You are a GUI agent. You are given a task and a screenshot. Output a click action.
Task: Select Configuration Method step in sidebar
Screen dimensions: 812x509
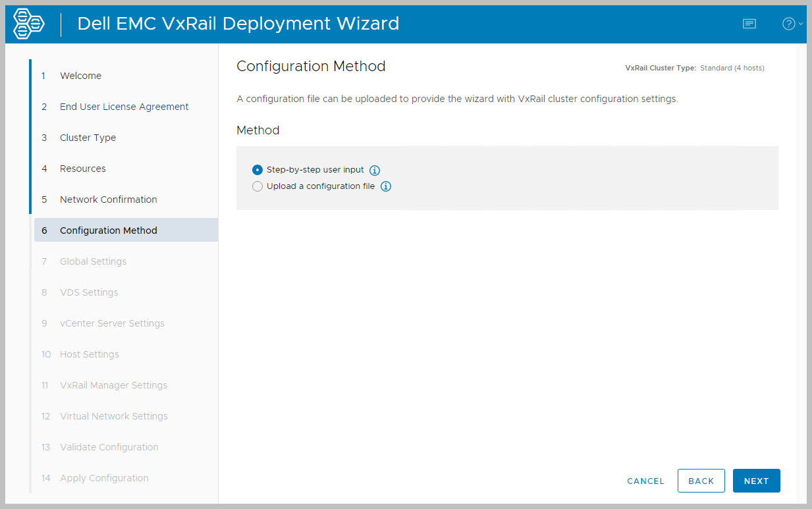coord(108,230)
